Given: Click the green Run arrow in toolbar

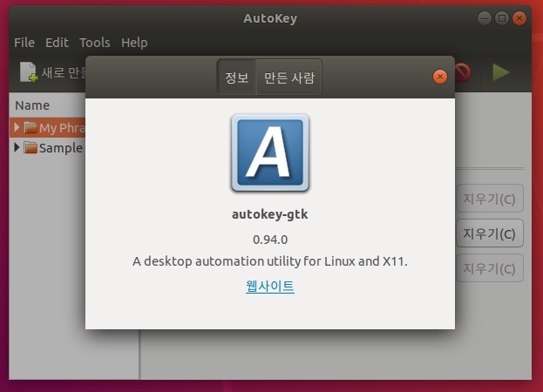Looking at the screenshot, I should pyautogui.click(x=501, y=72).
